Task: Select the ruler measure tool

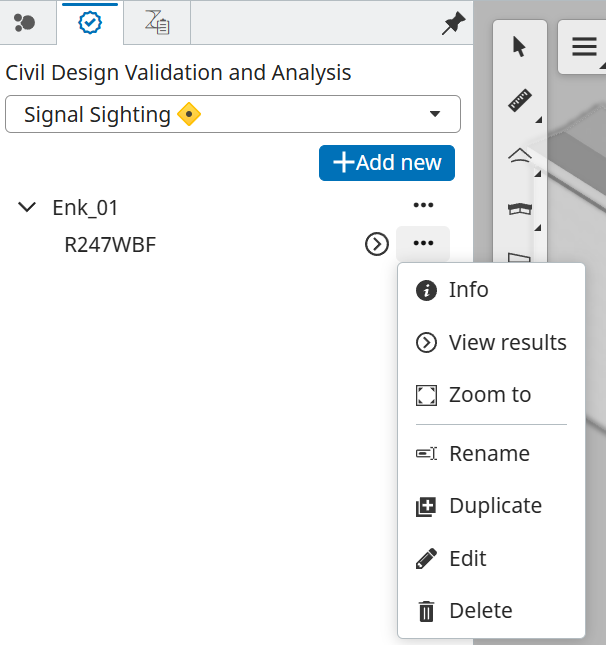Action: [519, 100]
